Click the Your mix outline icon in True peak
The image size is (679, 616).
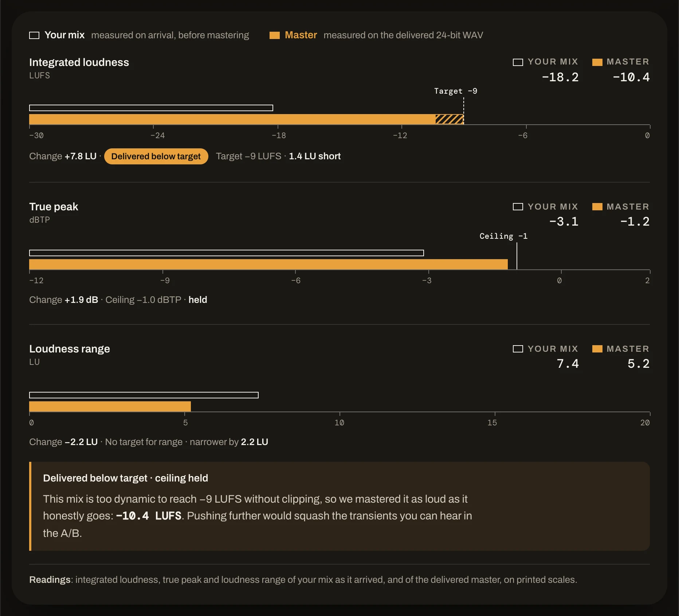coord(518,207)
